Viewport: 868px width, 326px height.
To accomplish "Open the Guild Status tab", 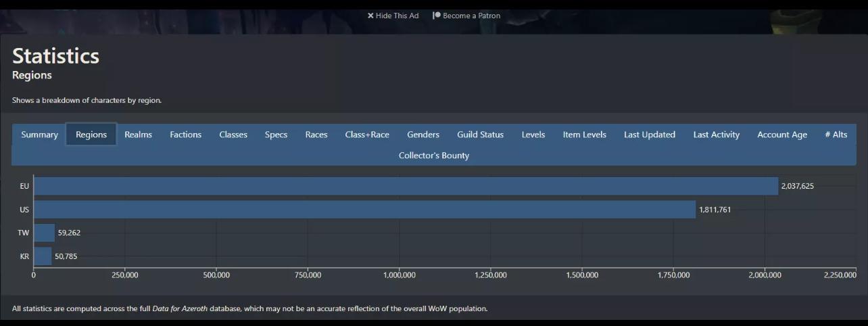I will coord(480,135).
